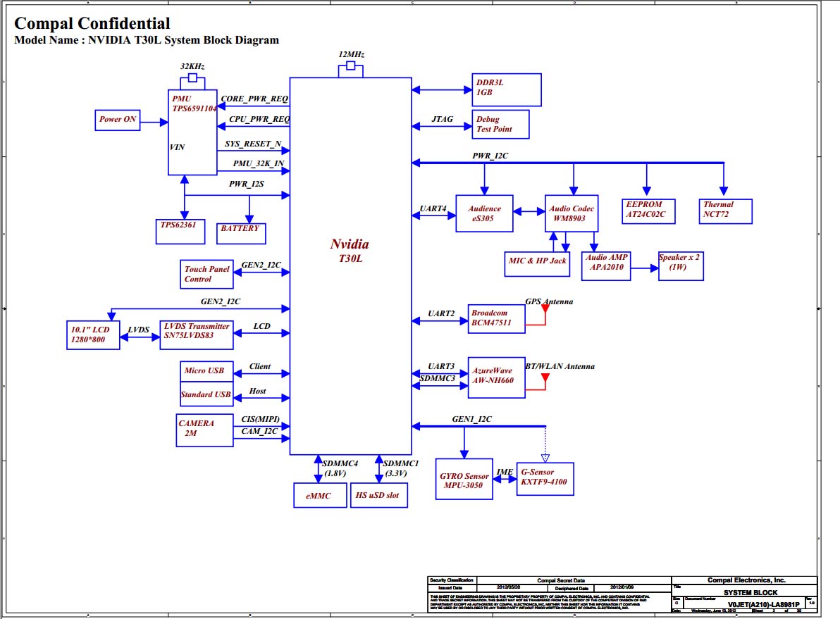Screen dimensions: 840x619
Task: Select the 10.1" LCD 1280*800 block
Action: pos(93,335)
